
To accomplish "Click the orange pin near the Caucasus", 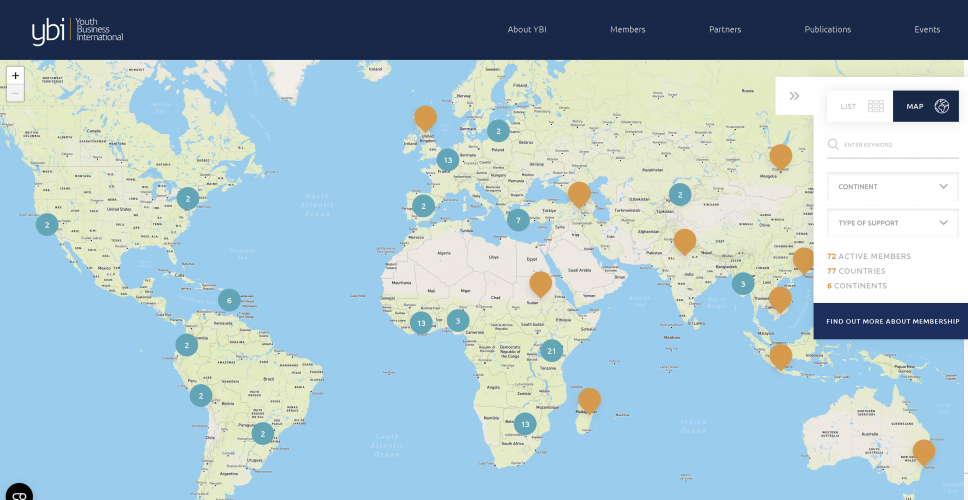I will [579, 193].
